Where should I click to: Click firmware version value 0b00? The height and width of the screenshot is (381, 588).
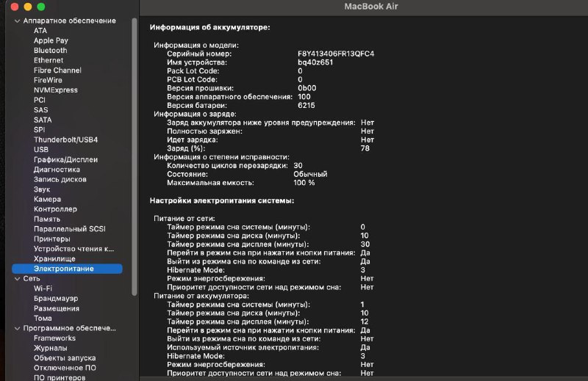click(x=306, y=88)
